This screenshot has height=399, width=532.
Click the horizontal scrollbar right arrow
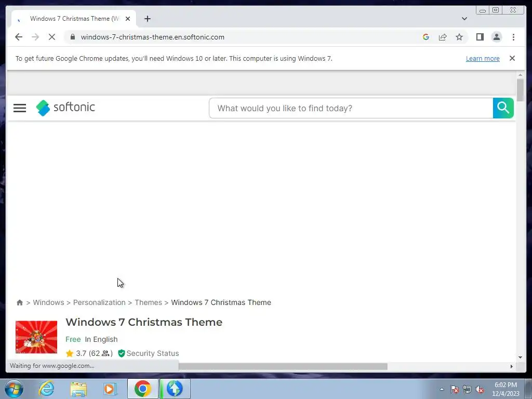(512, 366)
